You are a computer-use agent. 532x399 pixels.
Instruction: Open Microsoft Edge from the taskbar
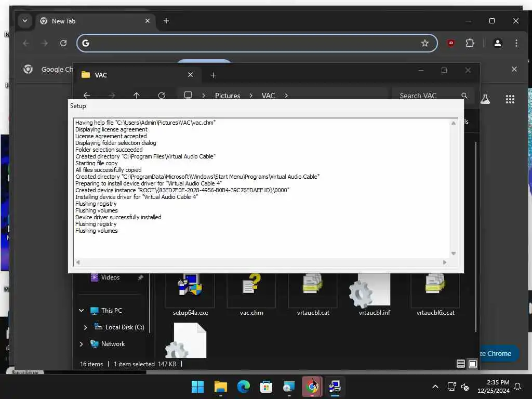coord(243,387)
